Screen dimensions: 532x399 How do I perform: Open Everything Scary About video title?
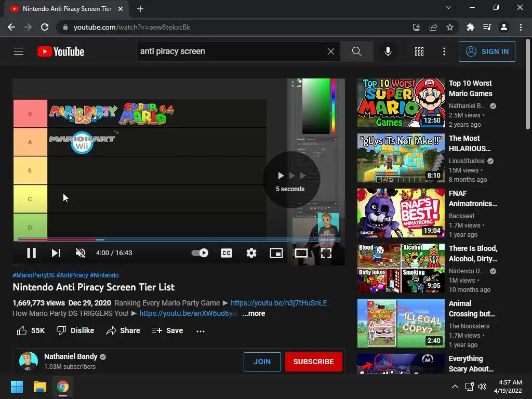coord(471,364)
